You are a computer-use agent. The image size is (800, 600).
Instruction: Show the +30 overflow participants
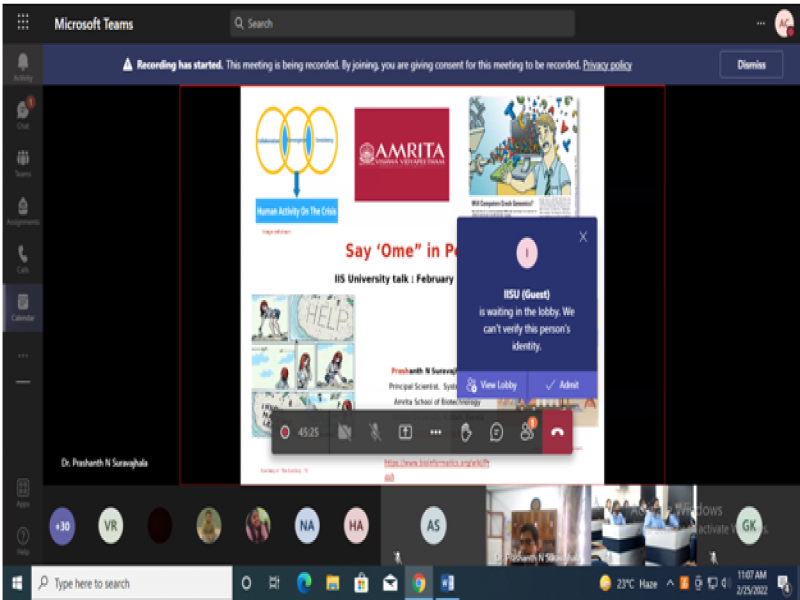tap(62, 525)
